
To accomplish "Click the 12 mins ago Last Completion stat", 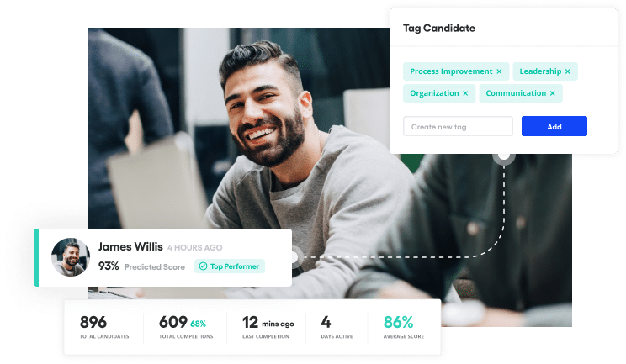I will pos(268,327).
